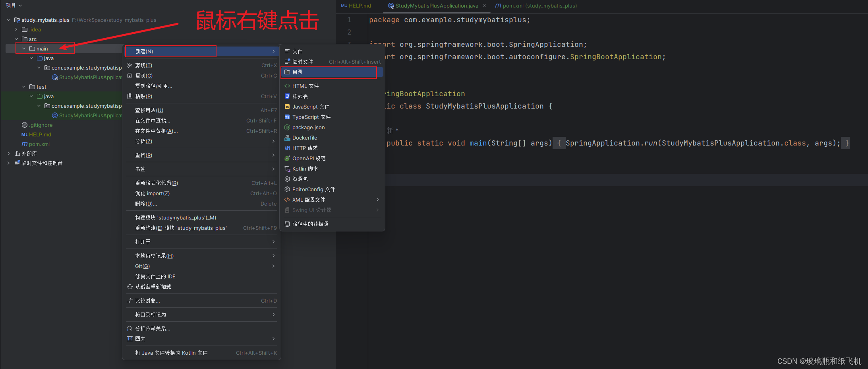Viewport: 868px width, 369px height.
Task: Click the data source in path icon
Action: (287, 224)
